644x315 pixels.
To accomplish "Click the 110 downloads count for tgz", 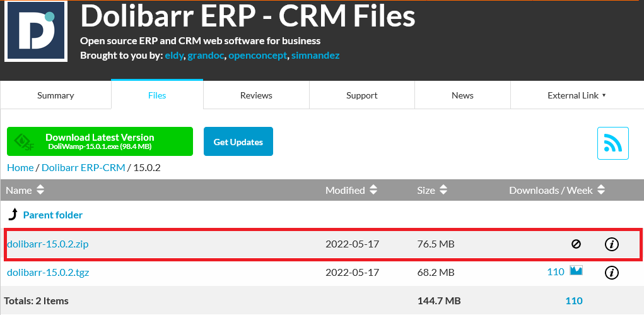I will pyautogui.click(x=556, y=272).
